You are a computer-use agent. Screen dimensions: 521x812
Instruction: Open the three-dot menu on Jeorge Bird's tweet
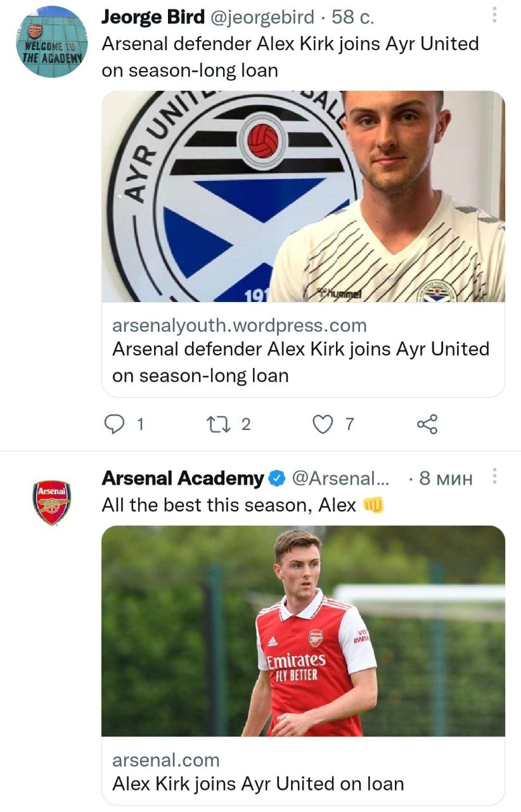pyautogui.click(x=495, y=15)
